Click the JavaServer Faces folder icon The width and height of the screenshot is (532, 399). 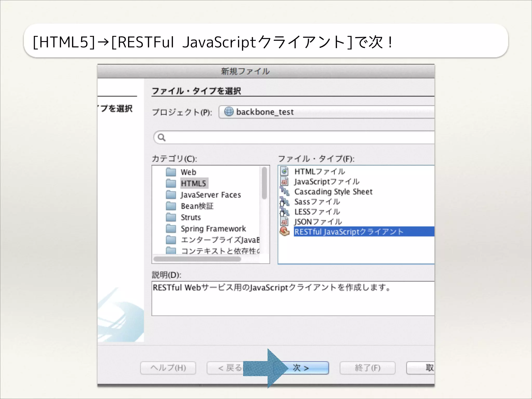(171, 195)
